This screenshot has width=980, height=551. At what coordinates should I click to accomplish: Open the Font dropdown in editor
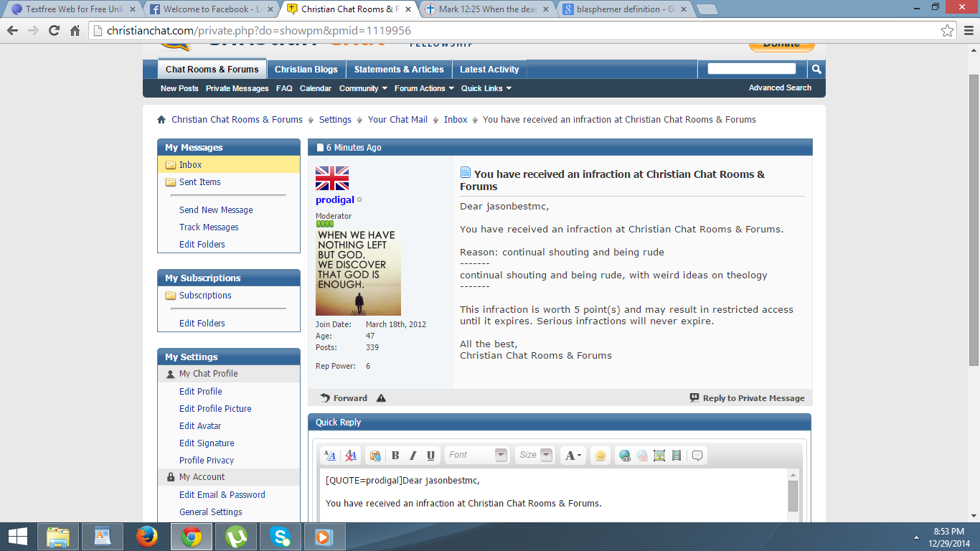pos(476,455)
